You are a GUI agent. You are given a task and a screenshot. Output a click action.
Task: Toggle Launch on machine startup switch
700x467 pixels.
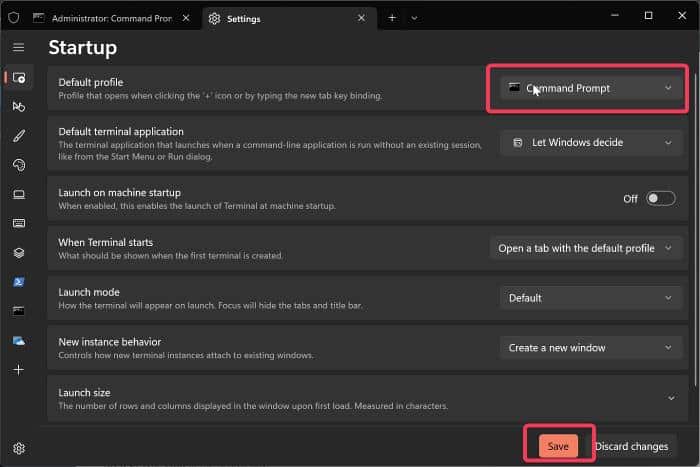tap(661, 199)
